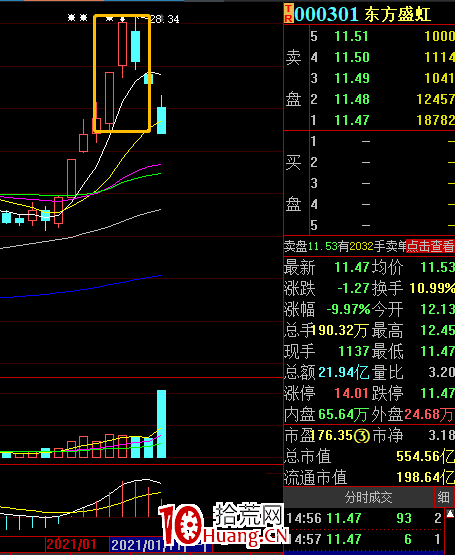Select the 14:56 trade row

(365, 519)
